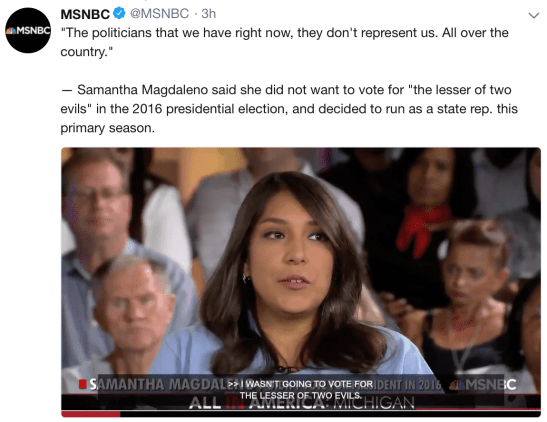Click the @MSNBC handle
The image size is (547, 422).
coord(159,14)
